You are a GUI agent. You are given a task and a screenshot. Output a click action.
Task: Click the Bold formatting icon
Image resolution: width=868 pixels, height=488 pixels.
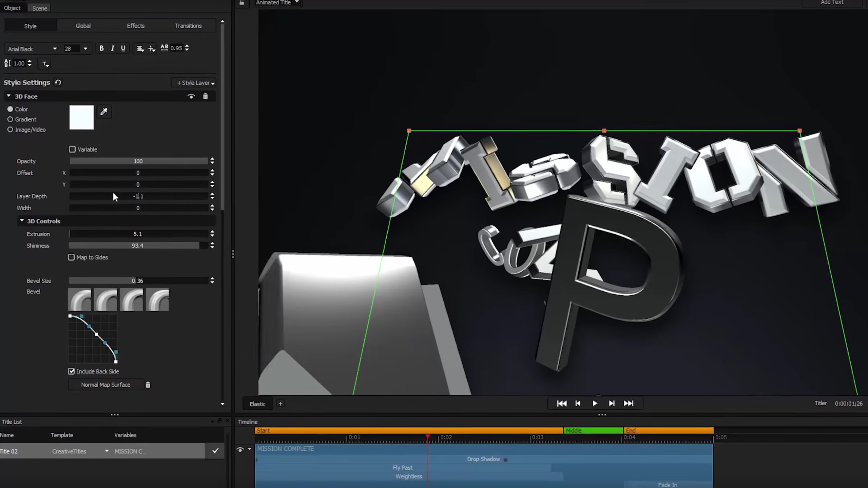101,48
